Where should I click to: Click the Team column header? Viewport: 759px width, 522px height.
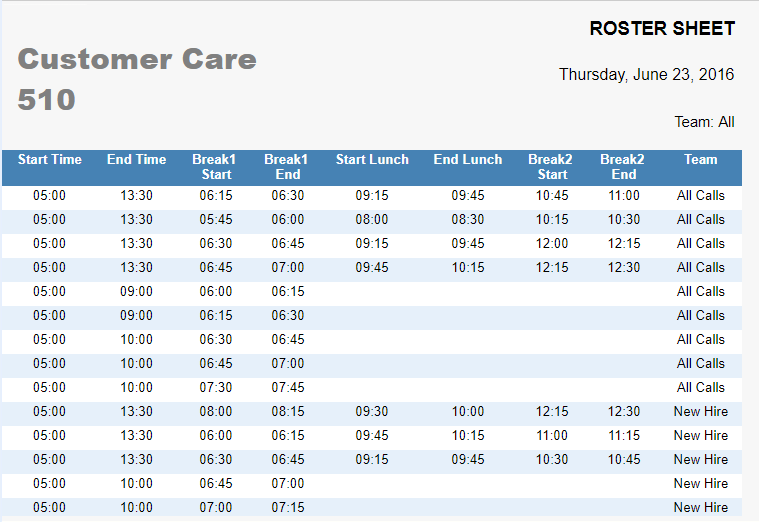click(700, 160)
